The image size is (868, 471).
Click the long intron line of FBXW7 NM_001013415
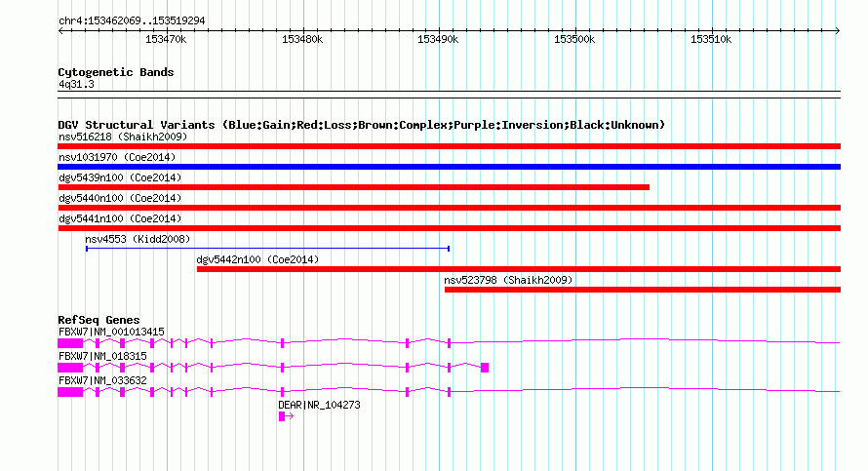[645, 340]
